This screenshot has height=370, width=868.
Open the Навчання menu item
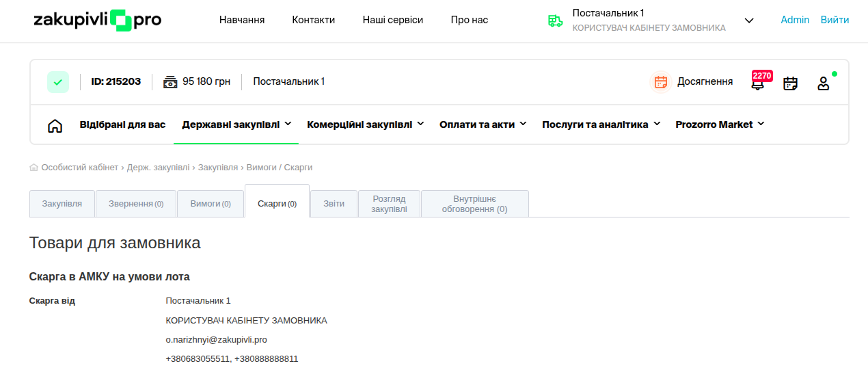pyautogui.click(x=242, y=20)
